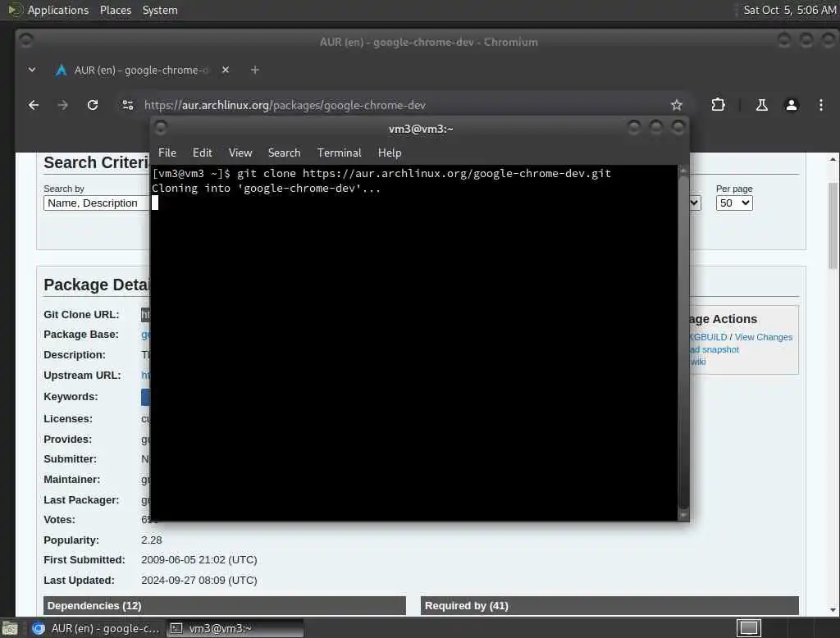Open the terminal Edit menu
The width and height of the screenshot is (840, 638).
click(202, 153)
